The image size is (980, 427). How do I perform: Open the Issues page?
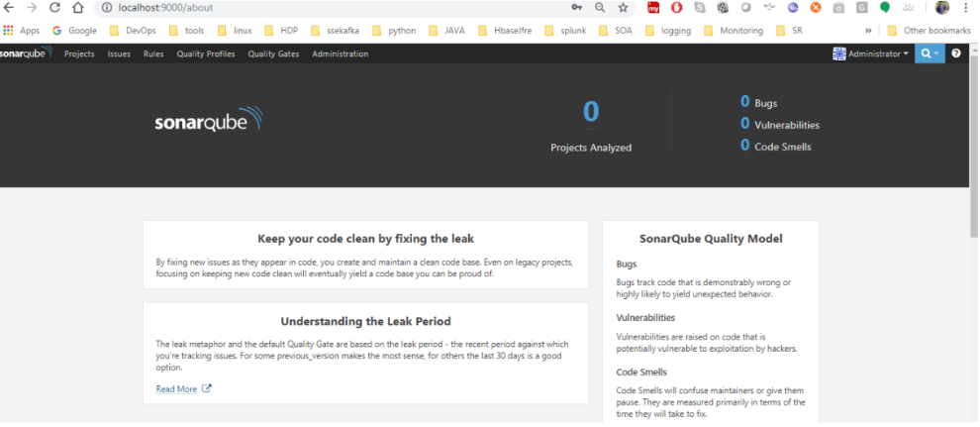click(119, 53)
